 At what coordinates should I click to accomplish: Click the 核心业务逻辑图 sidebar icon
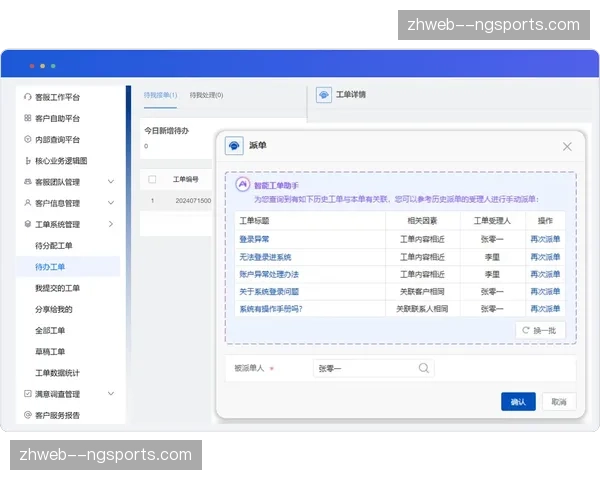27,161
